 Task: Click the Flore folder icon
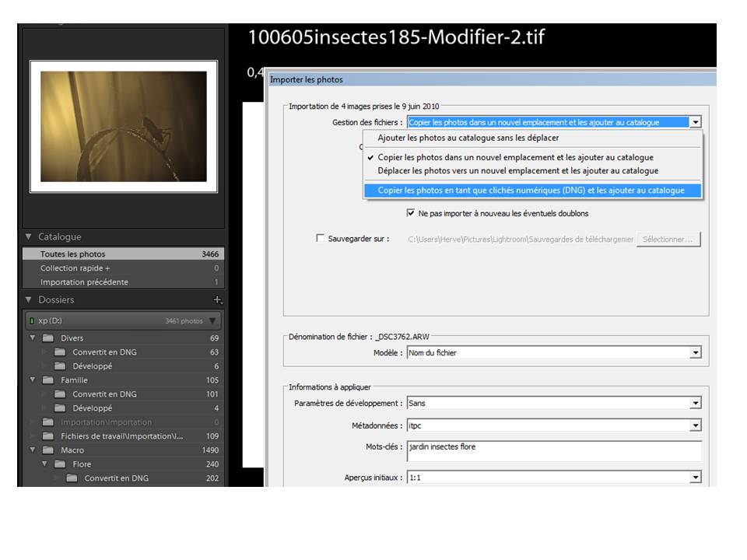click(60, 464)
